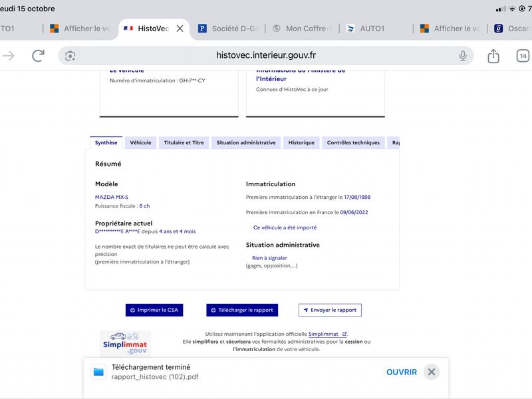Switch to the Mon Coffre browser tab
Viewport: 532px width, 399px height.
302,29
